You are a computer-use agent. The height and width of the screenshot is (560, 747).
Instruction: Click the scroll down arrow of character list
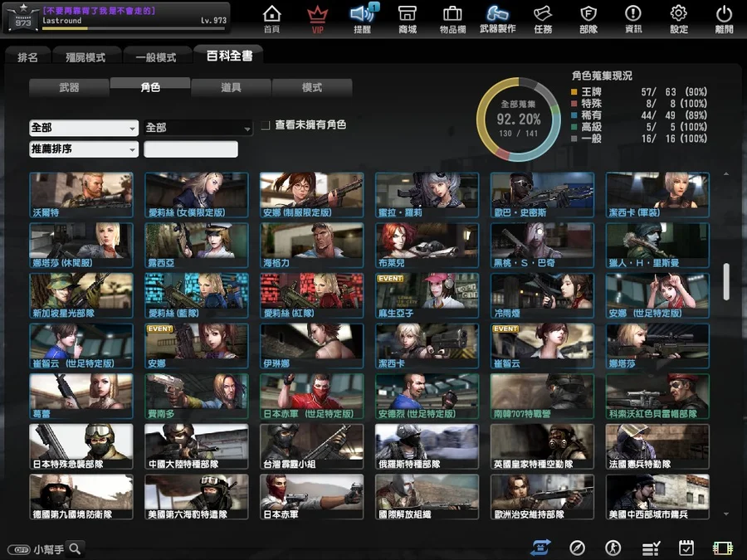click(726, 514)
